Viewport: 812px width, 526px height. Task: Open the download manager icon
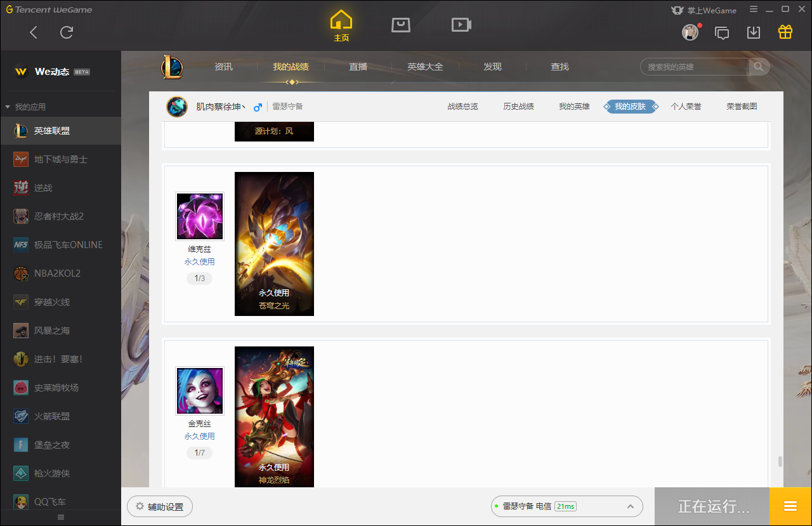(x=754, y=32)
